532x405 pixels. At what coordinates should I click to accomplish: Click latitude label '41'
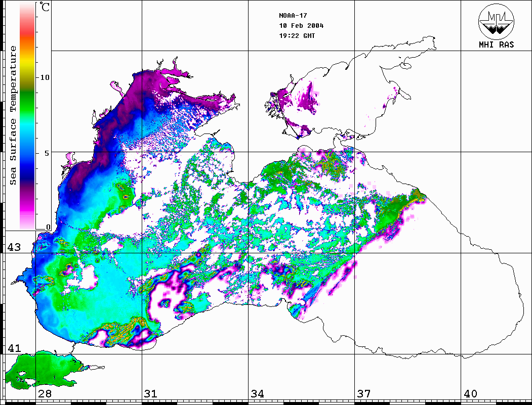click(x=14, y=348)
